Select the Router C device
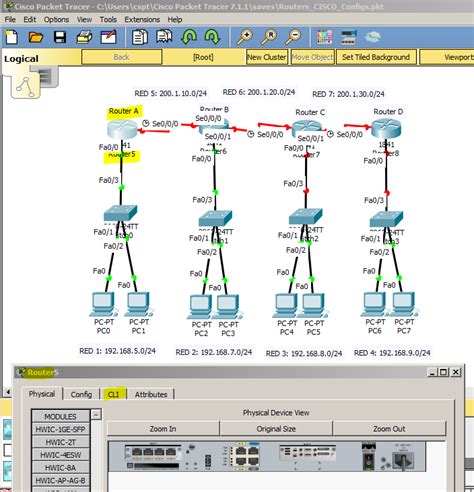Image resolution: width=474 pixels, height=492 pixels. pos(307,129)
